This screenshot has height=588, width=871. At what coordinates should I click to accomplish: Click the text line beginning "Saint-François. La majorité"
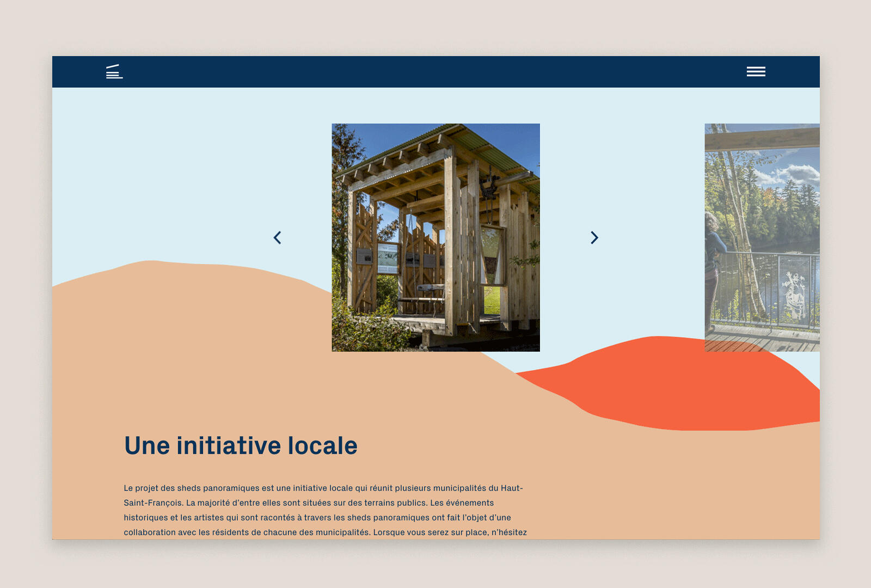click(x=309, y=503)
